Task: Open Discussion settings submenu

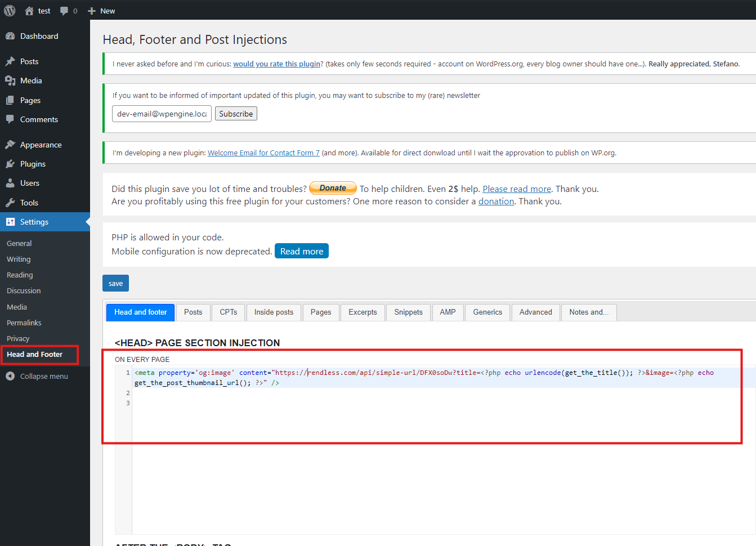Action: click(x=24, y=290)
